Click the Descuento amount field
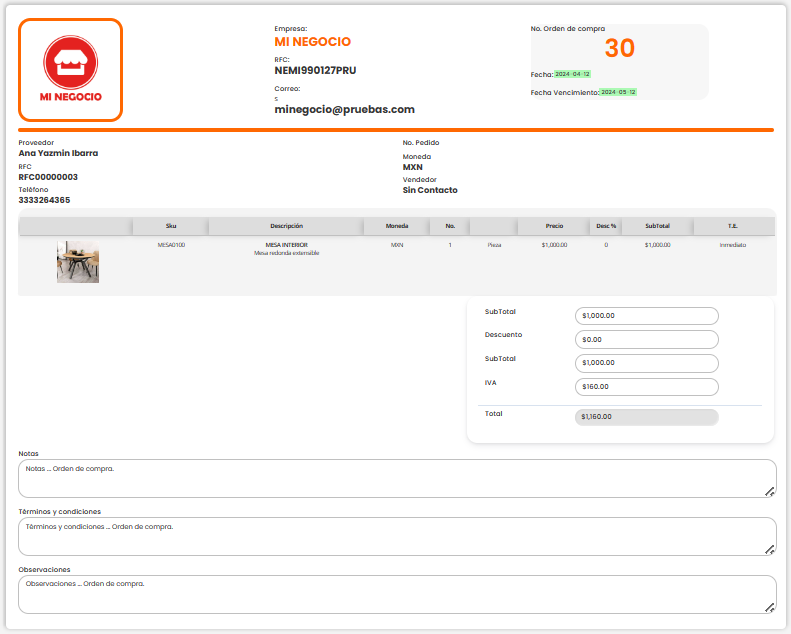This screenshot has height=634, width=791. 647,339
